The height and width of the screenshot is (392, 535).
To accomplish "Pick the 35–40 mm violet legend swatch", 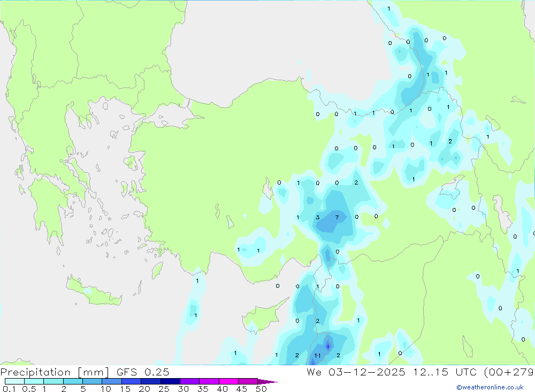I will pyautogui.click(x=209, y=381).
